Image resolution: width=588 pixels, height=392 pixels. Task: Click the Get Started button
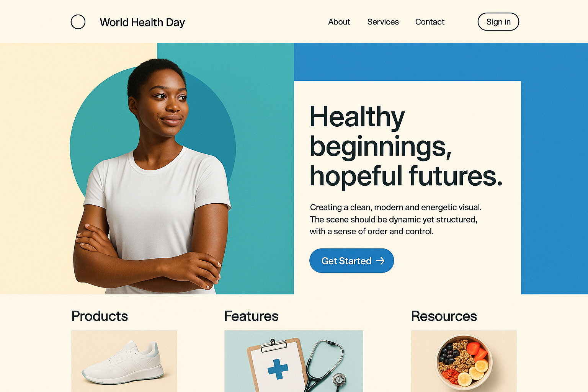click(351, 261)
